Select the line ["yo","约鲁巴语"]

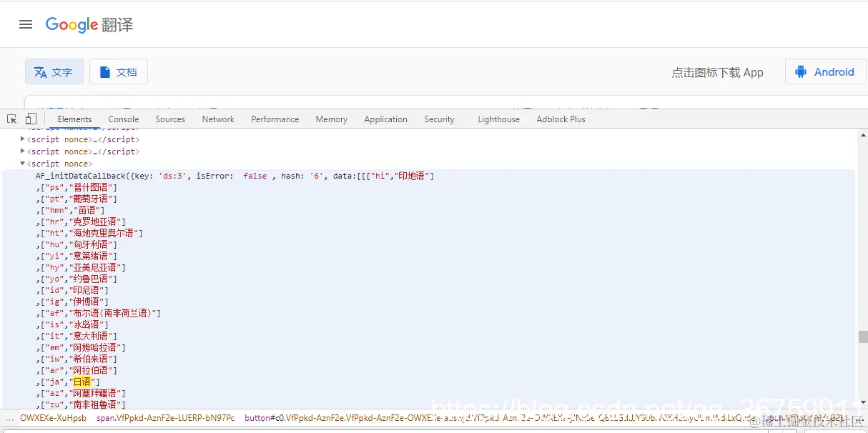coord(77,279)
